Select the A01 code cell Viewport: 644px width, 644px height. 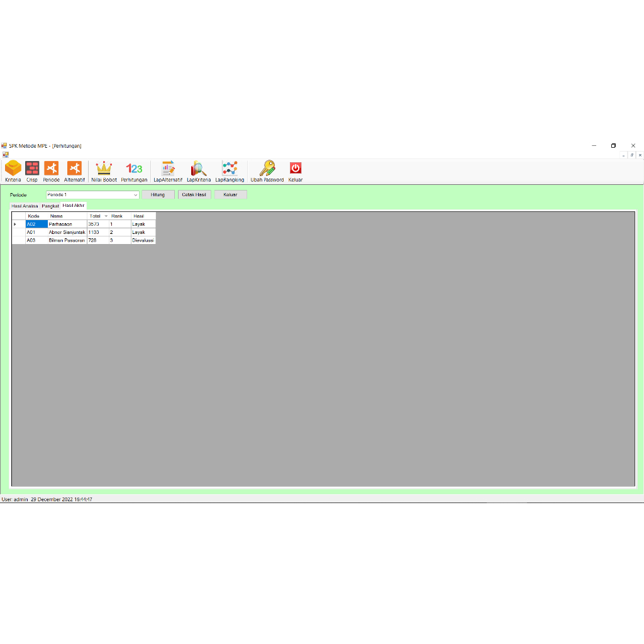36,233
